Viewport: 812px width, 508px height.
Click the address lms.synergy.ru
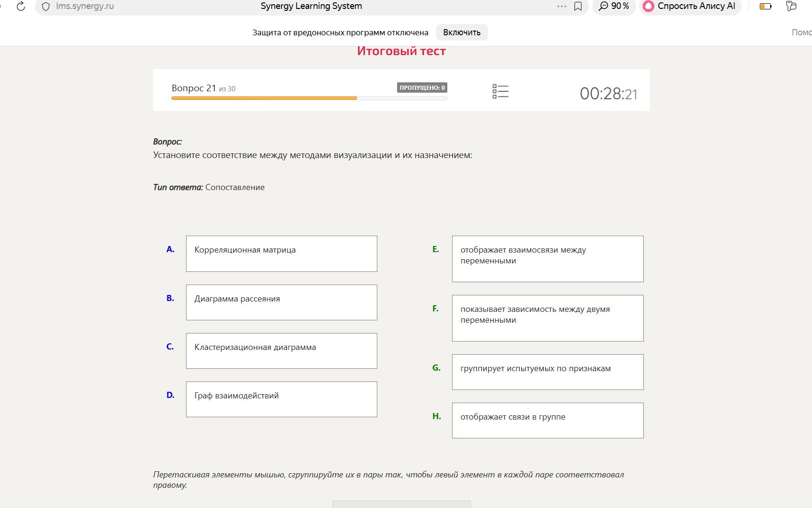[85, 6]
